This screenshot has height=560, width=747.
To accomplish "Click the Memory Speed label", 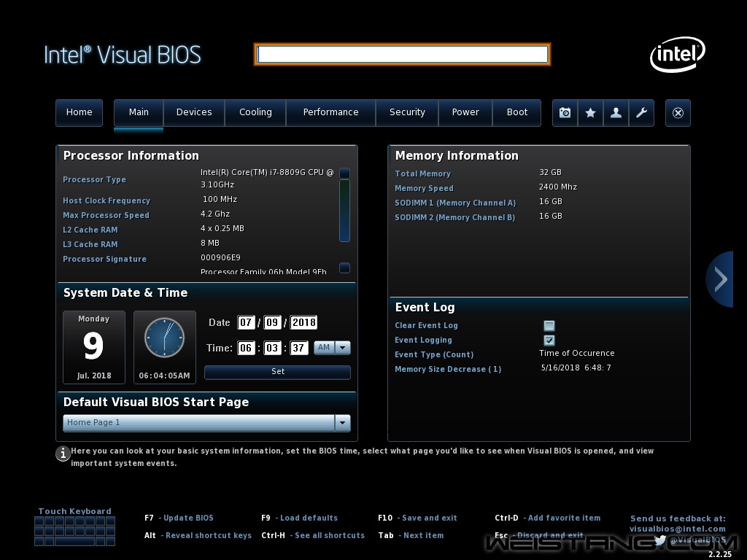I will coord(424,189).
